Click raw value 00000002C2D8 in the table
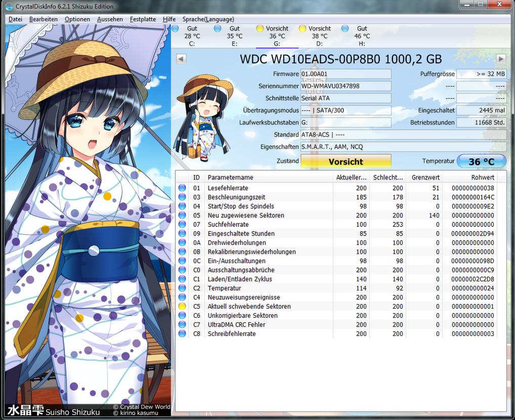Screen dimensions: 515x420 (x=472, y=279)
